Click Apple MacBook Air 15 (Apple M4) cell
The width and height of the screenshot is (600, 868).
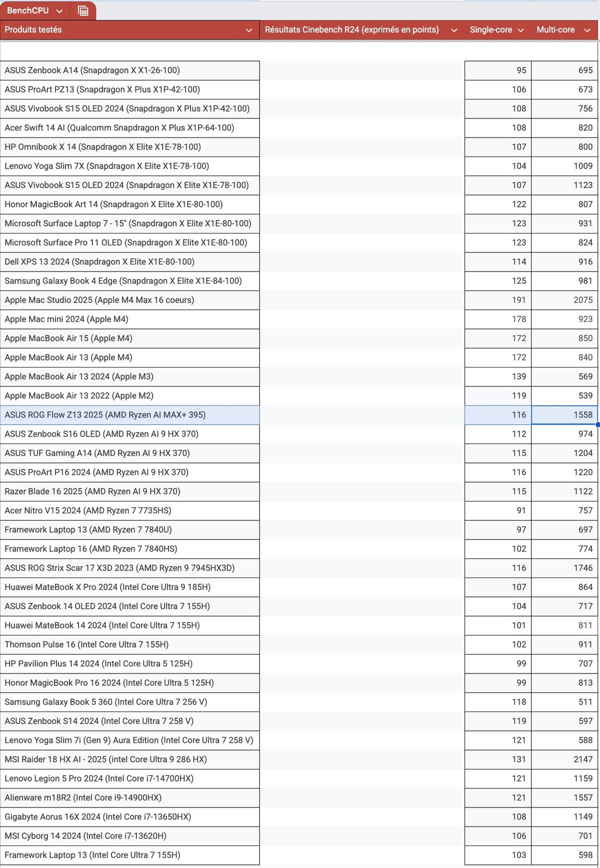(x=130, y=338)
